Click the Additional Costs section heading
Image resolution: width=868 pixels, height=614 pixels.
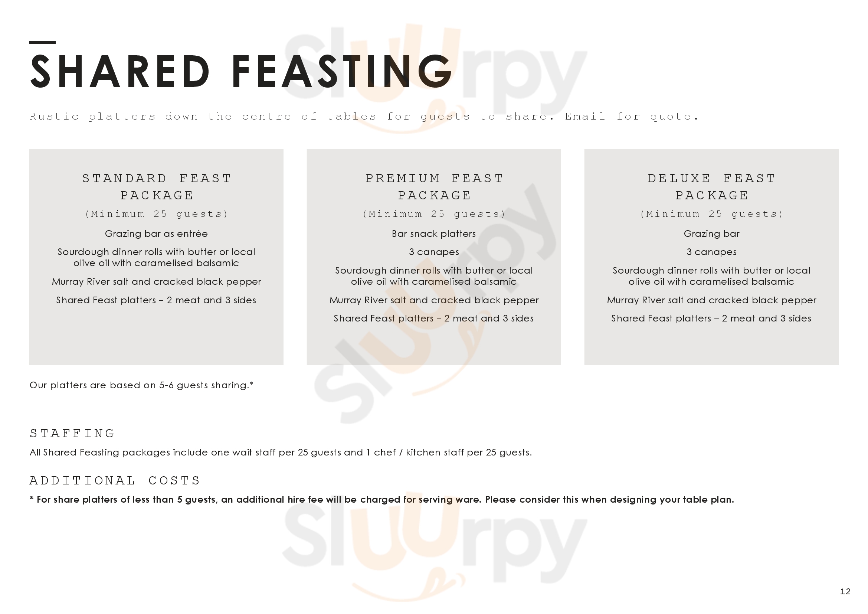(x=115, y=480)
